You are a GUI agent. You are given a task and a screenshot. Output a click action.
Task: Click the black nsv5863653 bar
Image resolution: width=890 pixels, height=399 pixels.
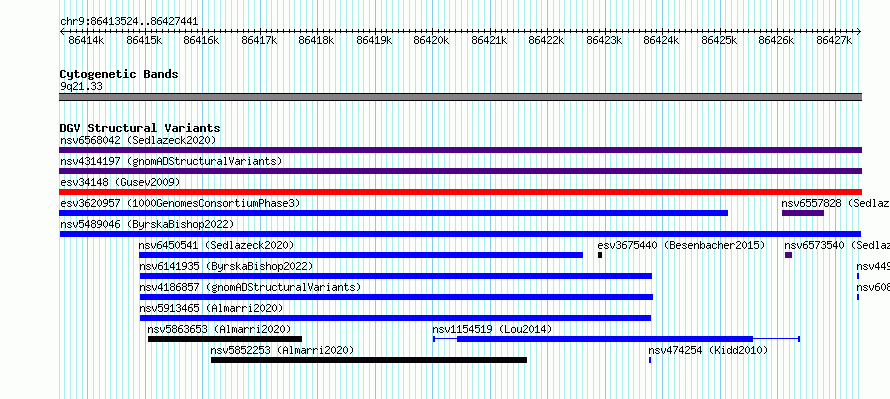[225, 339]
